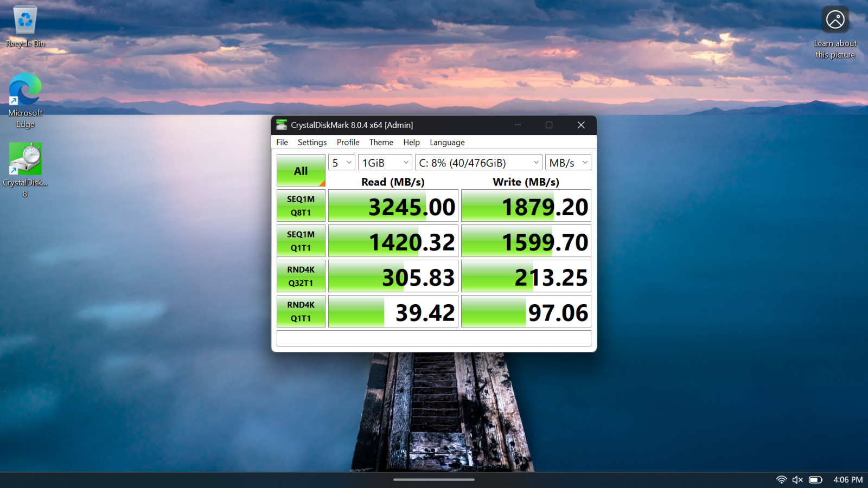868x488 pixels.
Task: Close the CrystalDiskMark window
Action: [581, 125]
